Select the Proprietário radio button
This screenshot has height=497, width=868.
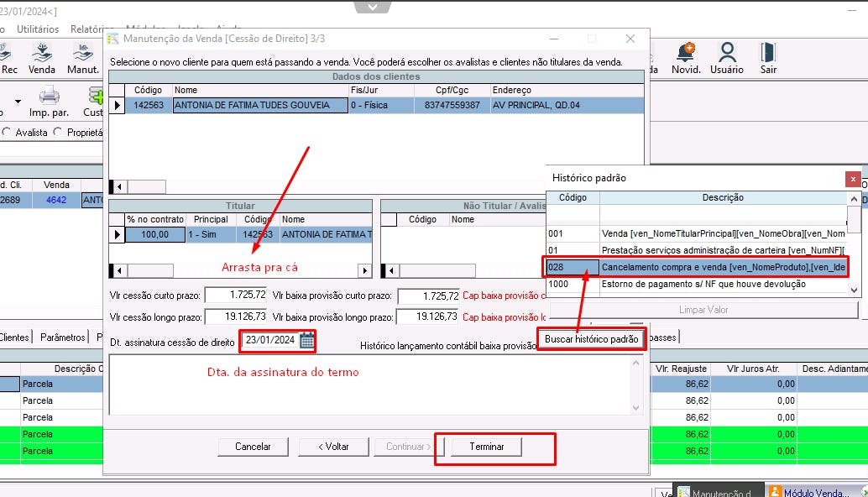click(58, 133)
